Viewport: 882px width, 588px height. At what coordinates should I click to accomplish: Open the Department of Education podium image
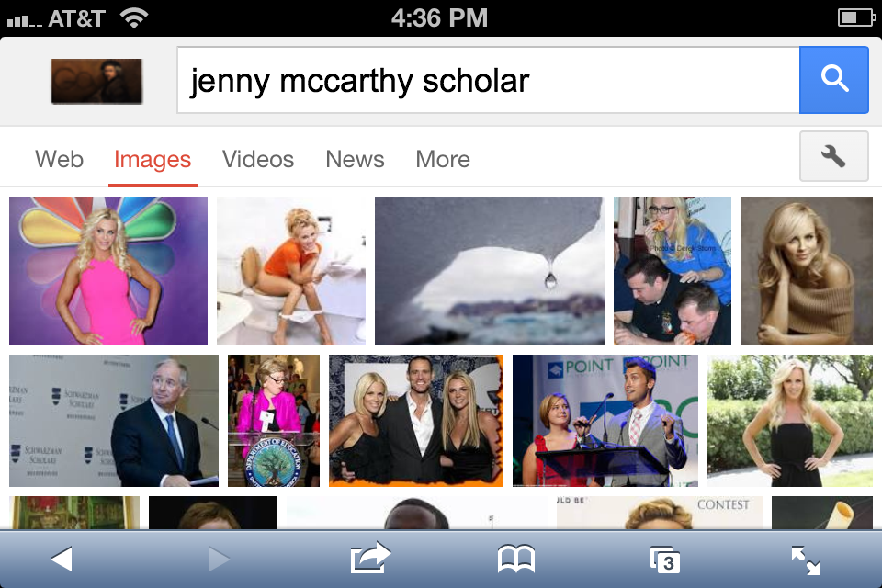pos(274,420)
